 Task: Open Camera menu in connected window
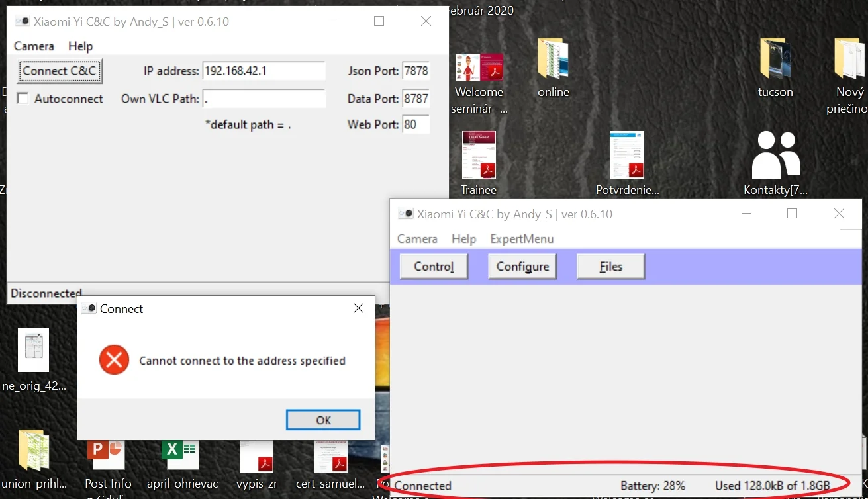(417, 239)
